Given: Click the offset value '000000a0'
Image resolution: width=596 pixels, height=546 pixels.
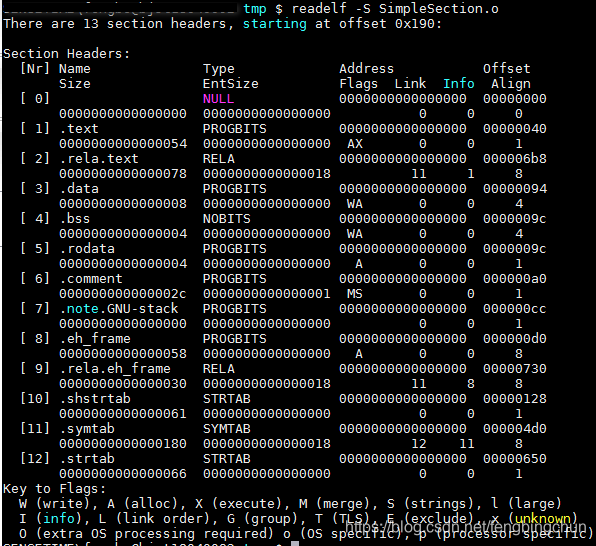Looking at the screenshot, I should point(515,279).
